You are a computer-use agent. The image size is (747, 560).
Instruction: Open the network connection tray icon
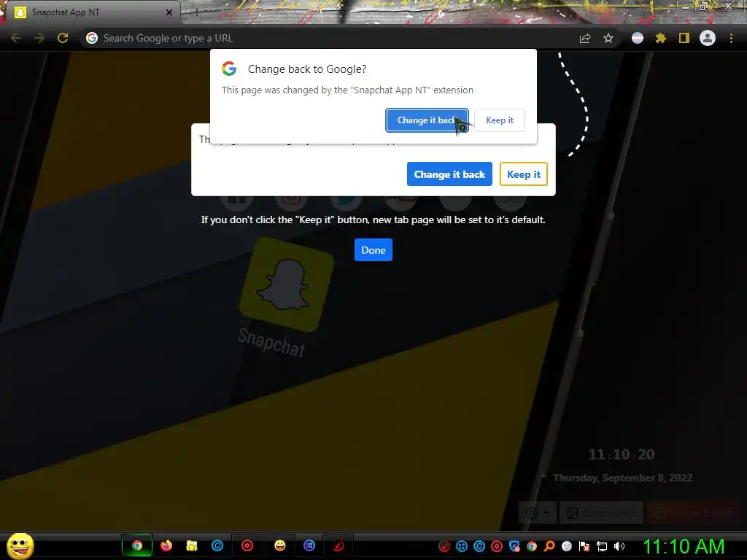point(602,546)
